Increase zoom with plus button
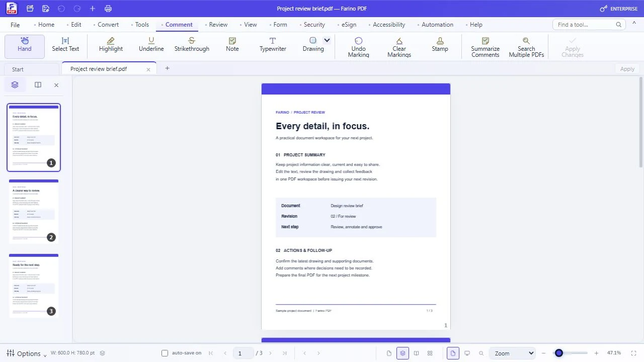The height and width of the screenshot is (362, 644). tap(597, 353)
